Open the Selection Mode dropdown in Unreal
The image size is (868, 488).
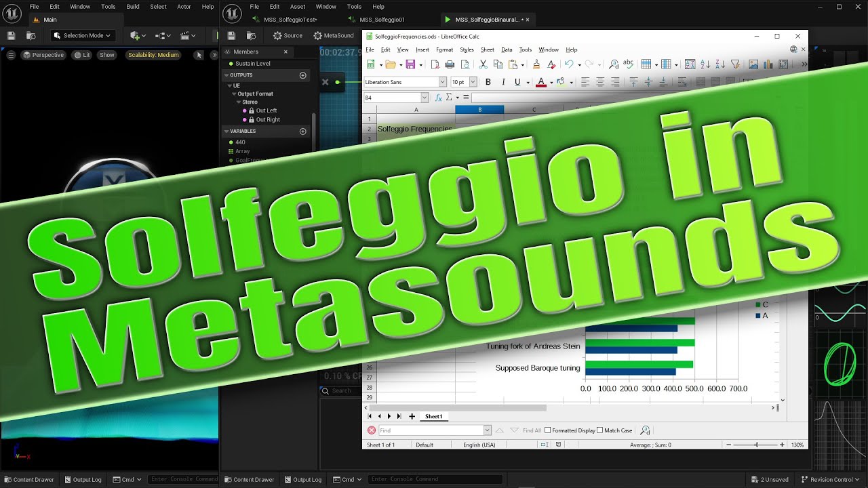[83, 35]
